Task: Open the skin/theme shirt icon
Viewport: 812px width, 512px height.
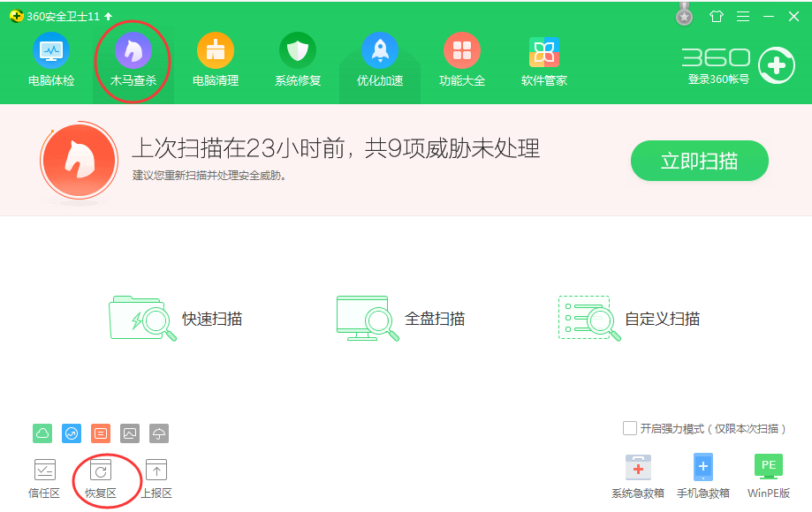Action: pos(717,16)
